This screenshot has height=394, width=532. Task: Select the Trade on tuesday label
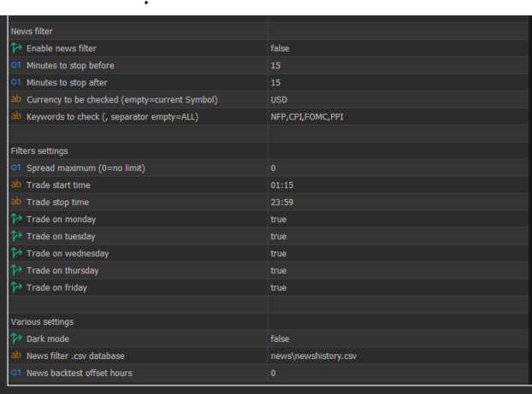tap(61, 237)
